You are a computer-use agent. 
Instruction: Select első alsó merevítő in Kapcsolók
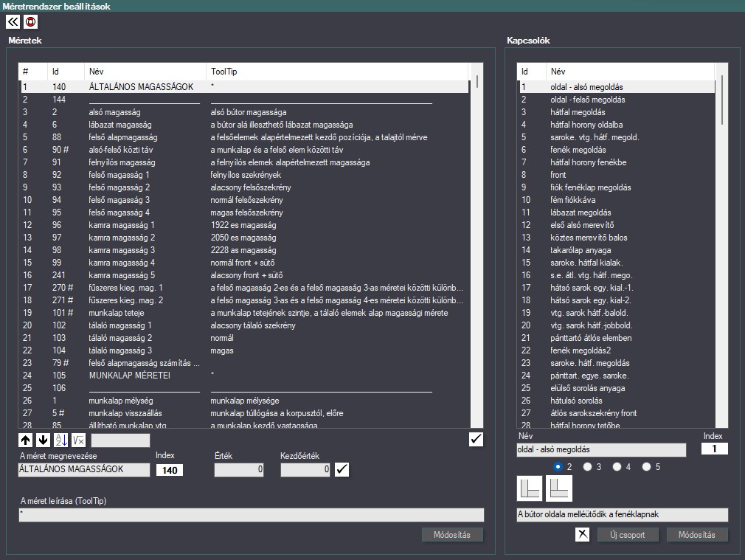point(616,225)
